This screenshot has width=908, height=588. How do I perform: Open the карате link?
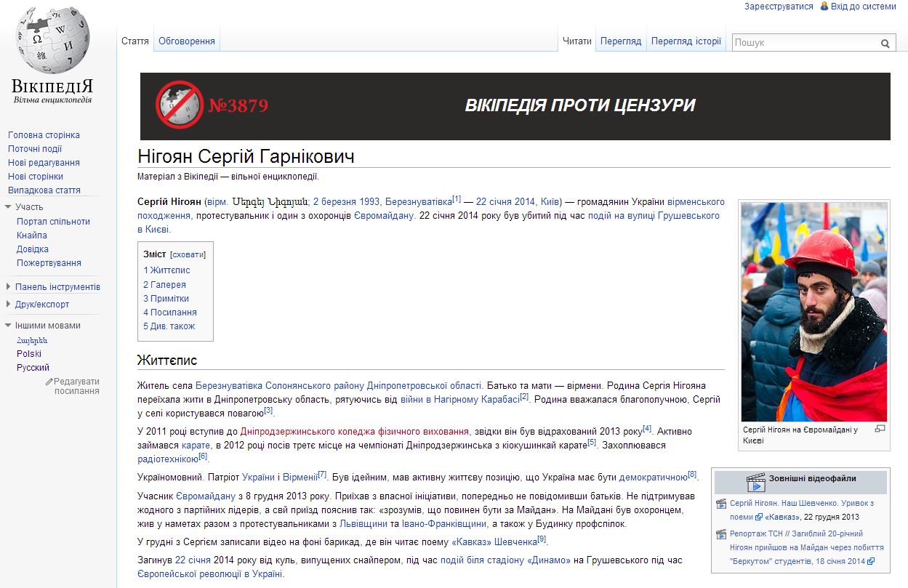[x=196, y=445]
